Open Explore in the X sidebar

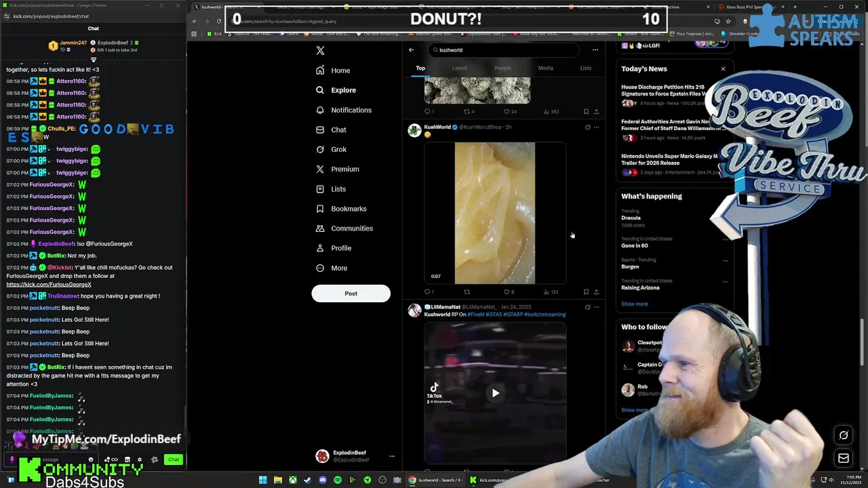pyautogui.click(x=336, y=90)
